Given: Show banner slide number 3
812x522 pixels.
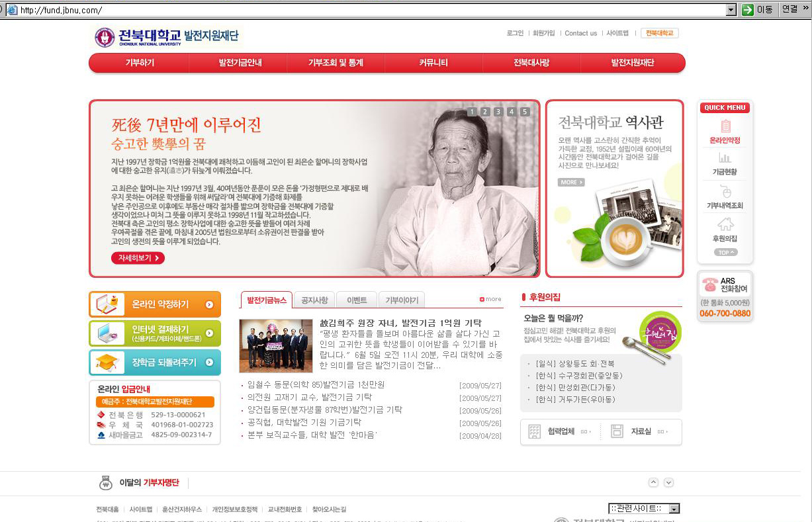Looking at the screenshot, I should (x=498, y=112).
